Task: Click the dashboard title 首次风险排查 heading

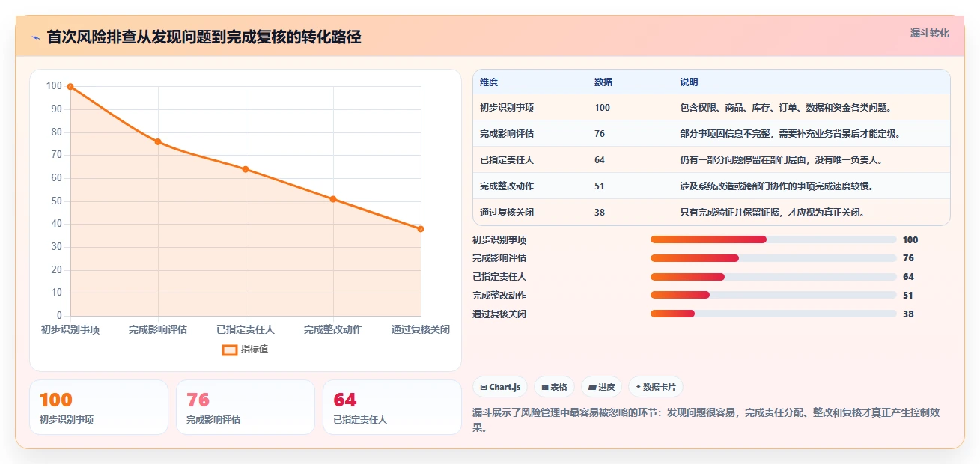Action: pyautogui.click(x=204, y=37)
